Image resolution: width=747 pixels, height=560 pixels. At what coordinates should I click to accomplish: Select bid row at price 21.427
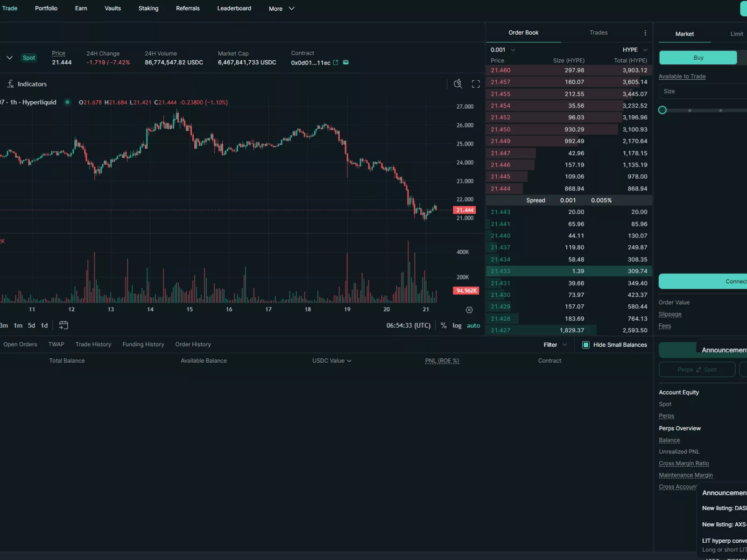tap(569, 330)
